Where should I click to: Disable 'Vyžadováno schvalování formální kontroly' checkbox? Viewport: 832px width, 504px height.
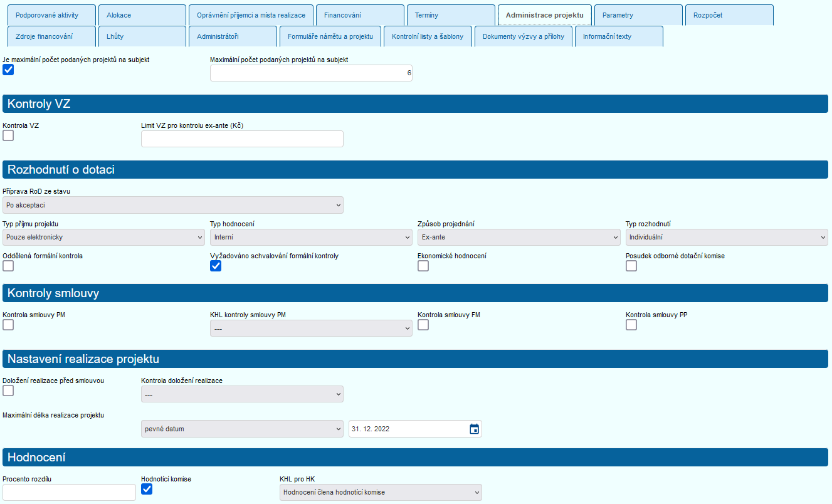pos(216,266)
